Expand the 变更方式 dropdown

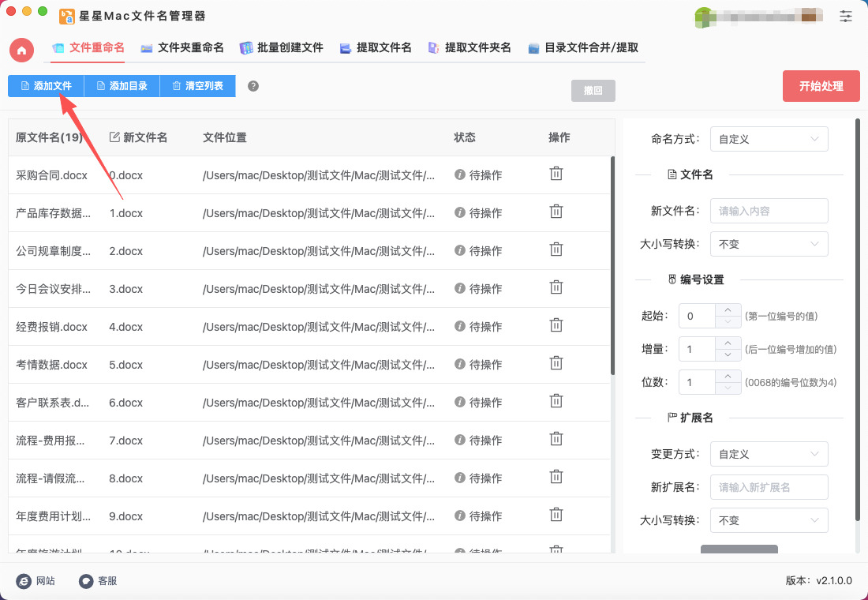769,454
